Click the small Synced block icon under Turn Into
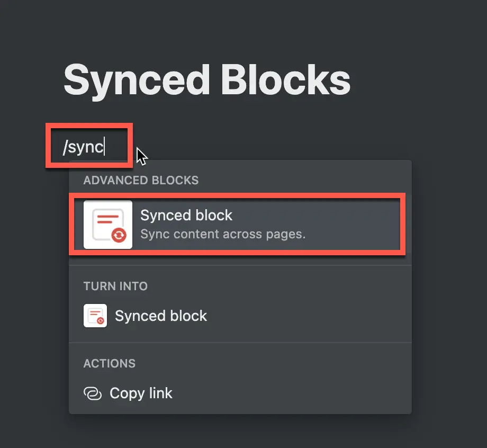 pos(95,316)
